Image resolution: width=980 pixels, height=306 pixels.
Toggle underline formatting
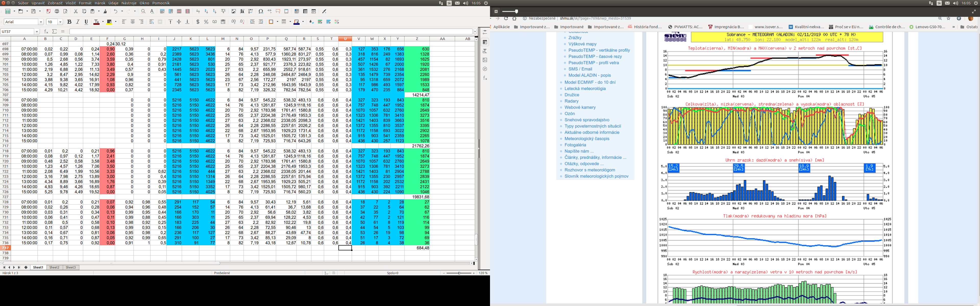click(x=86, y=22)
